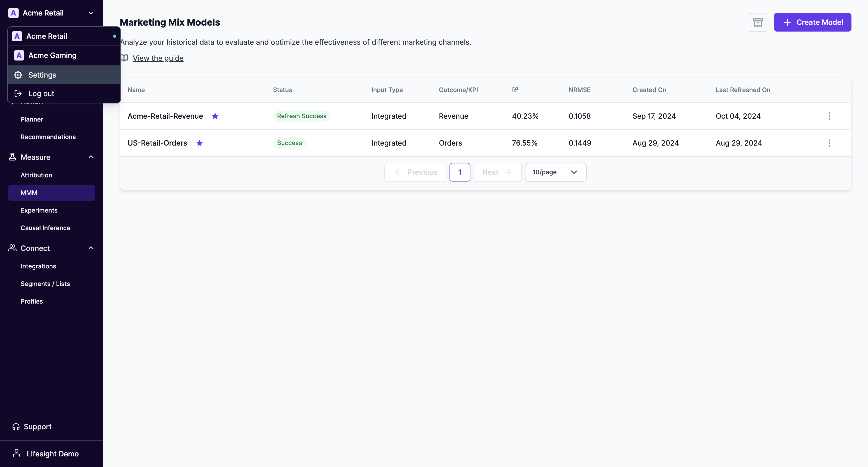Image resolution: width=868 pixels, height=467 pixels.
Task: Click the Settings gear icon
Action: pyautogui.click(x=18, y=75)
